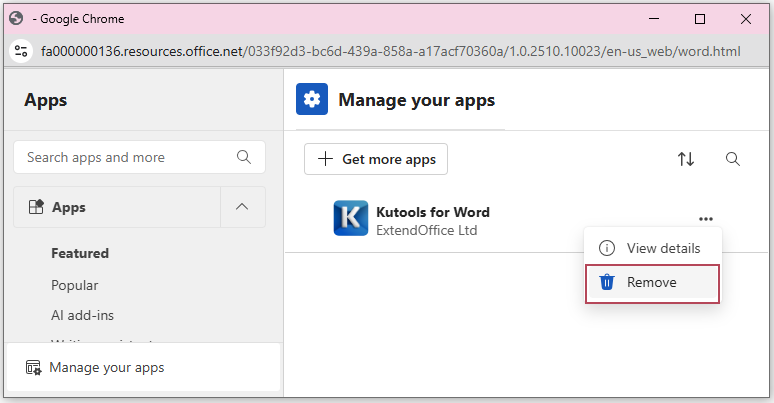Maximize the Chrome window
The image size is (774, 403).
click(x=699, y=19)
